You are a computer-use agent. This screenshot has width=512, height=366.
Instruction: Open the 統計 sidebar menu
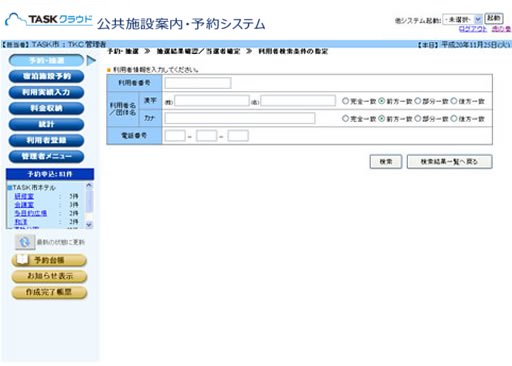click(x=46, y=124)
